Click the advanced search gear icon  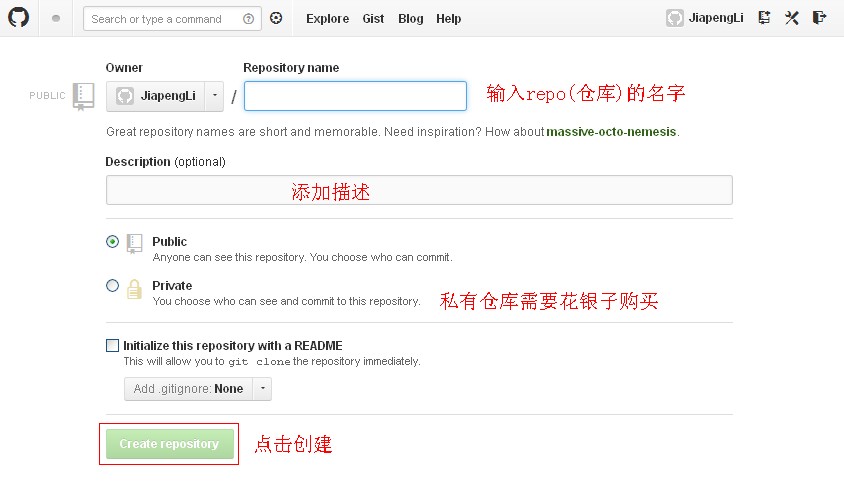tap(276, 18)
